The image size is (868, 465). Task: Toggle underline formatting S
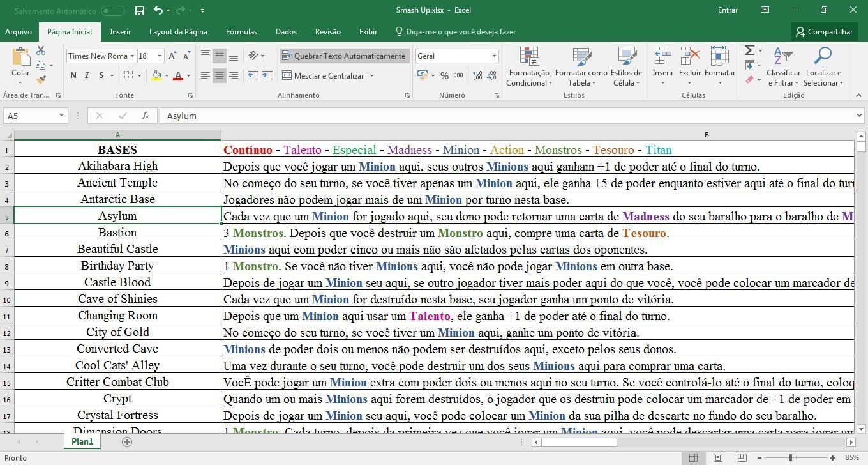(101, 75)
